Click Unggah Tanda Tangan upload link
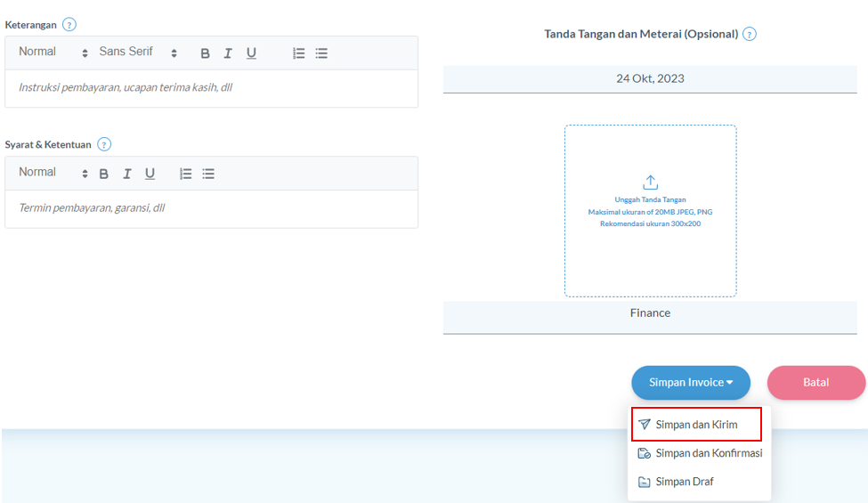The height and width of the screenshot is (503, 868). 650,199
